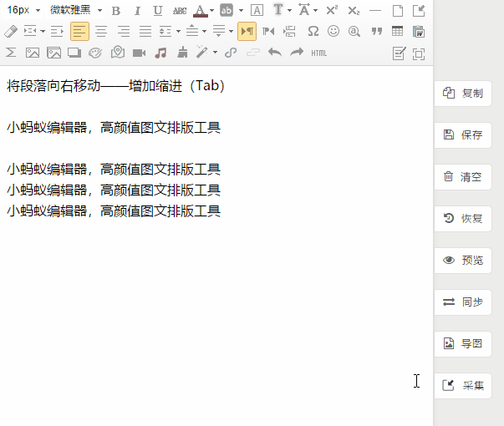Insert a blockquote with quote icon

[377, 32]
